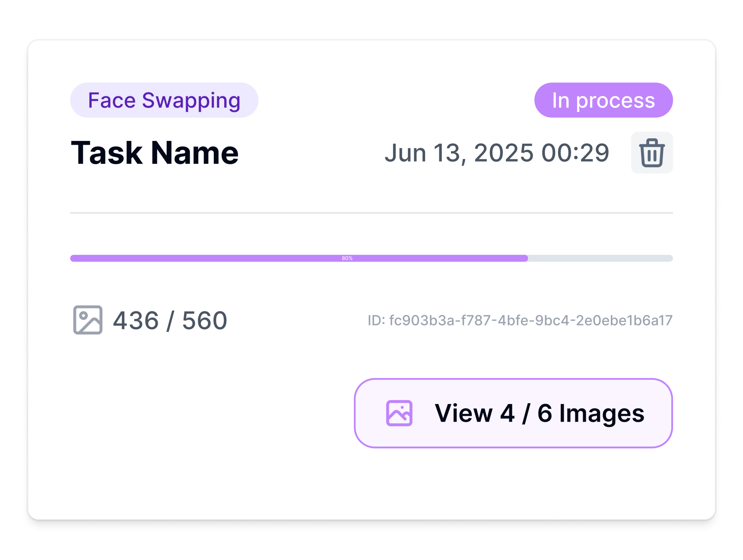Viewport: 743px width, 560px height.
Task: Open View 4 / 6 Images
Action: (513, 413)
